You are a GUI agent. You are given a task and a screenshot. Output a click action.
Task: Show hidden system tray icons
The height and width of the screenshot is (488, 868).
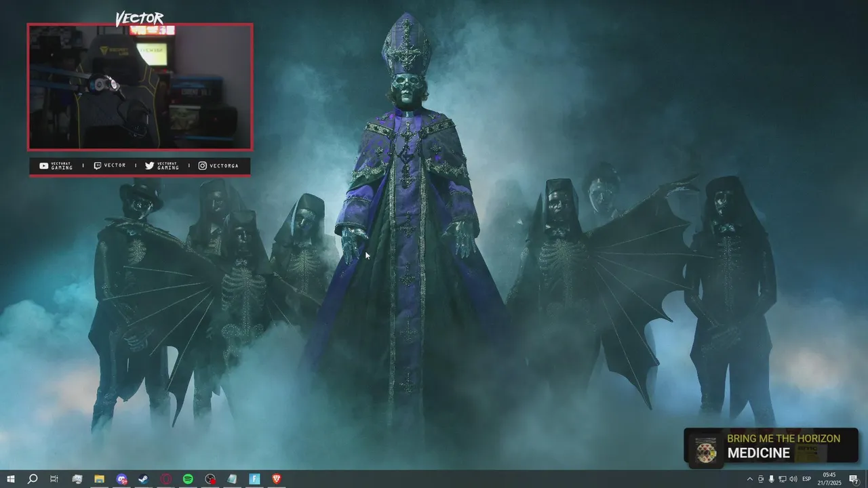pos(749,479)
